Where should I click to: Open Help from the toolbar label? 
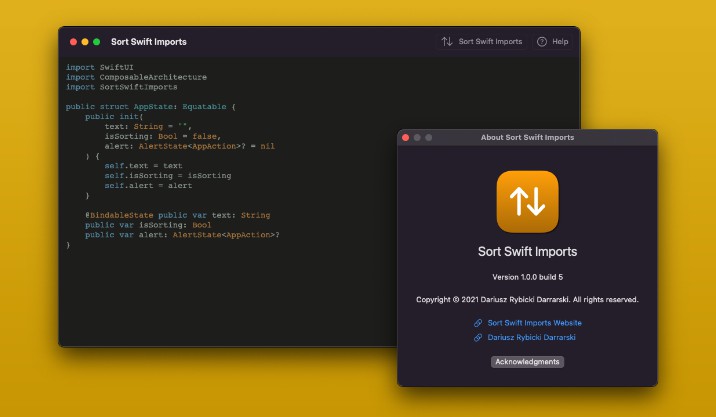coord(560,42)
